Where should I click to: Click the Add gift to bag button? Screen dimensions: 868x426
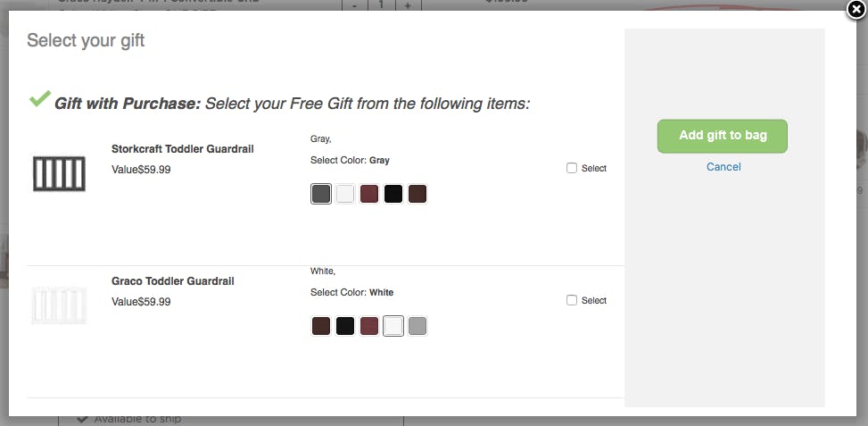tap(723, 136)
